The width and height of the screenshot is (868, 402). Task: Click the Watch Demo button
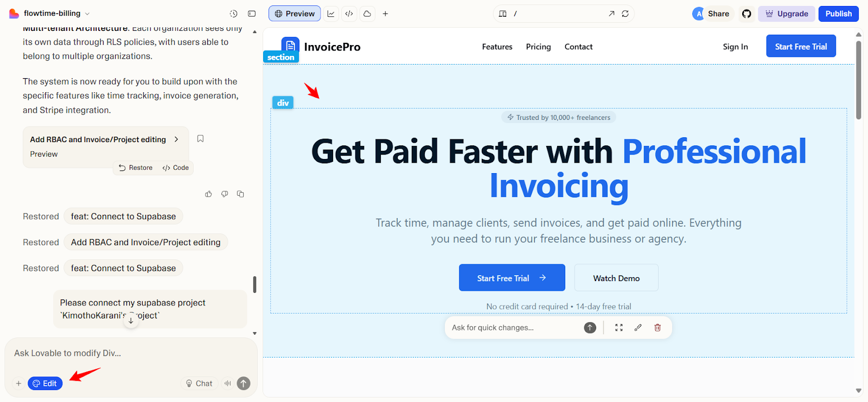point(616,278)
